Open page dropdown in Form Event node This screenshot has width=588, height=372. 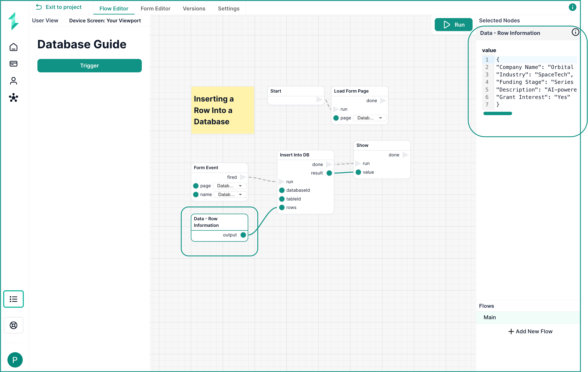click(x=229, y=186)
